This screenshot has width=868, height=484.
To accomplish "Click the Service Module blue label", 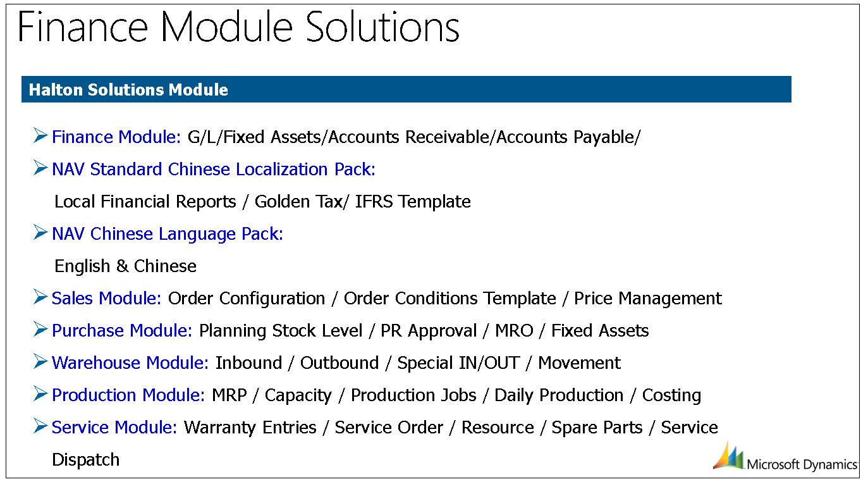I will [x=114, y=428].
